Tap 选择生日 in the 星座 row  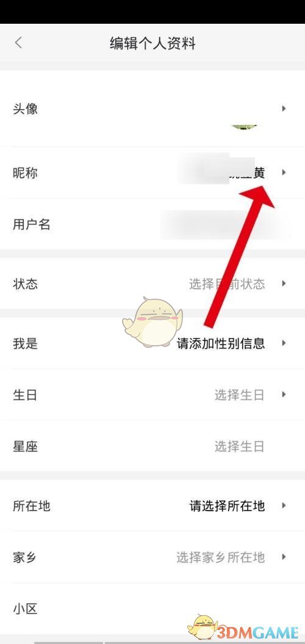(x=239, y=447)
